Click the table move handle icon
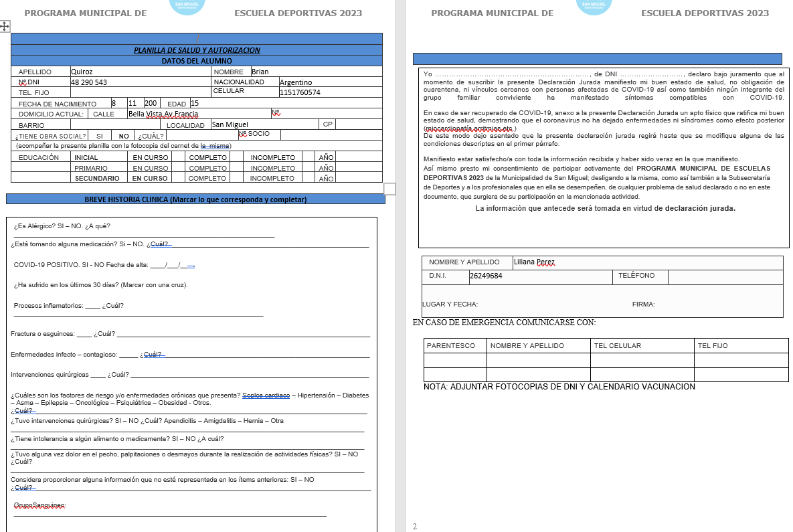The width and height of the screenshot is (793, 532). [5, 26]
